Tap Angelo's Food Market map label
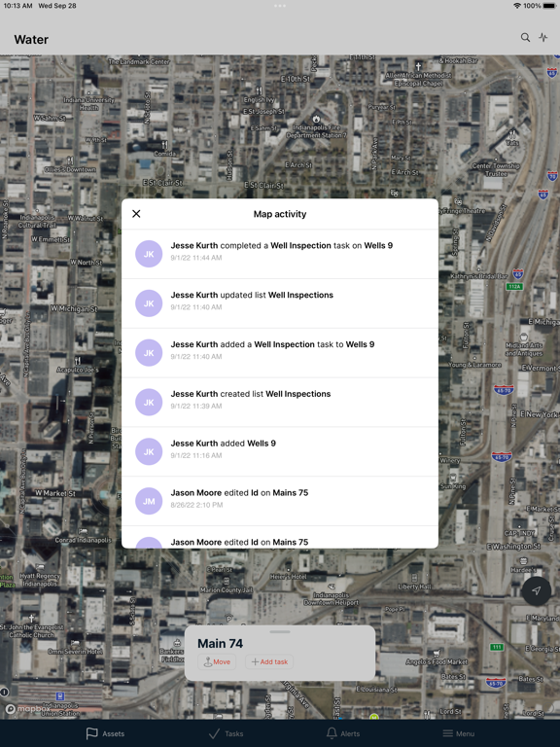Screen dimensions: 560x747 (437, 661)
